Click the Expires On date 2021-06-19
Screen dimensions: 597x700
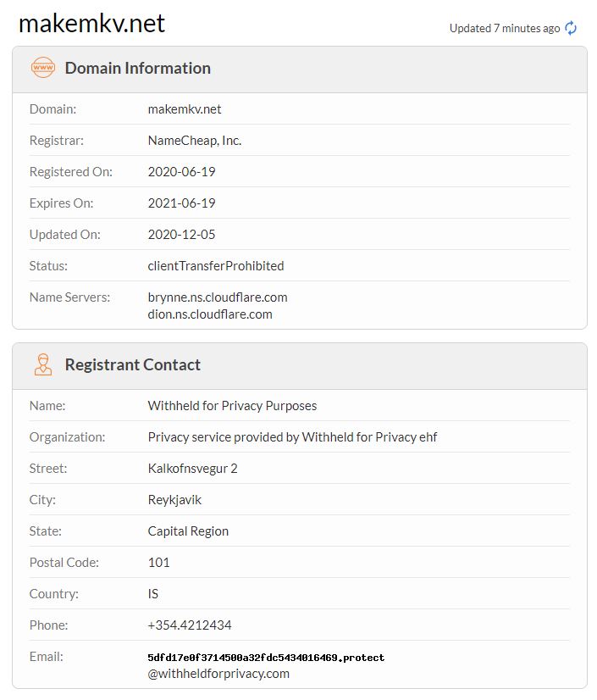tap(181, 203)
